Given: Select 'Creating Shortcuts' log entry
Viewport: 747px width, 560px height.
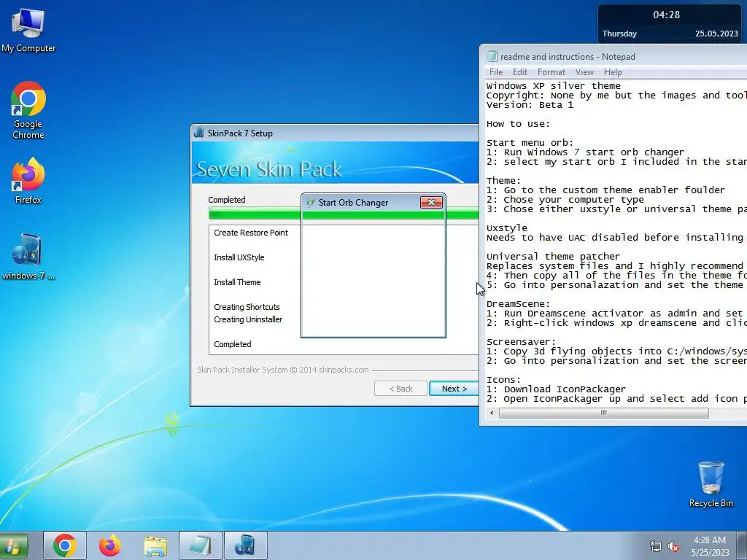Looking at the screenshot, I should (247, 307).
